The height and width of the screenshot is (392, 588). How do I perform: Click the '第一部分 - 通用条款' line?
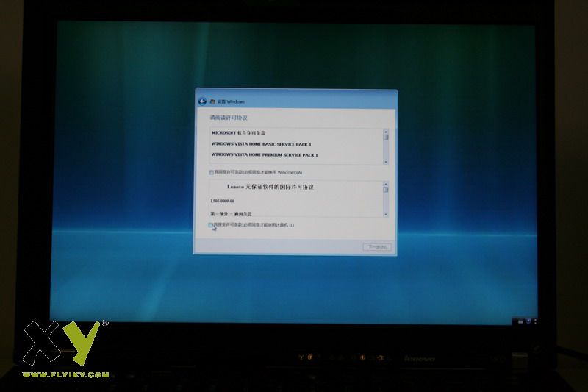(x=231, y=214)
